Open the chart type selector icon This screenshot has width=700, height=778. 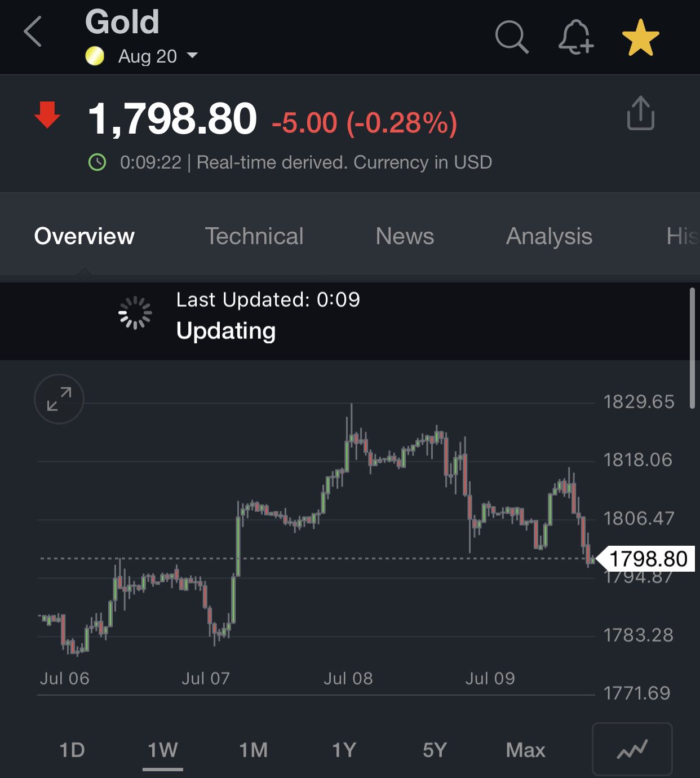(632, 749)
